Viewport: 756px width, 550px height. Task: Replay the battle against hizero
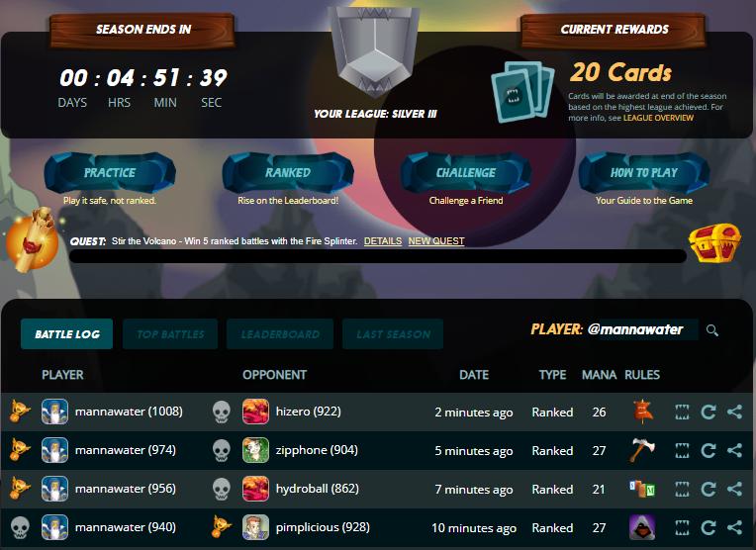coord(709,412)
